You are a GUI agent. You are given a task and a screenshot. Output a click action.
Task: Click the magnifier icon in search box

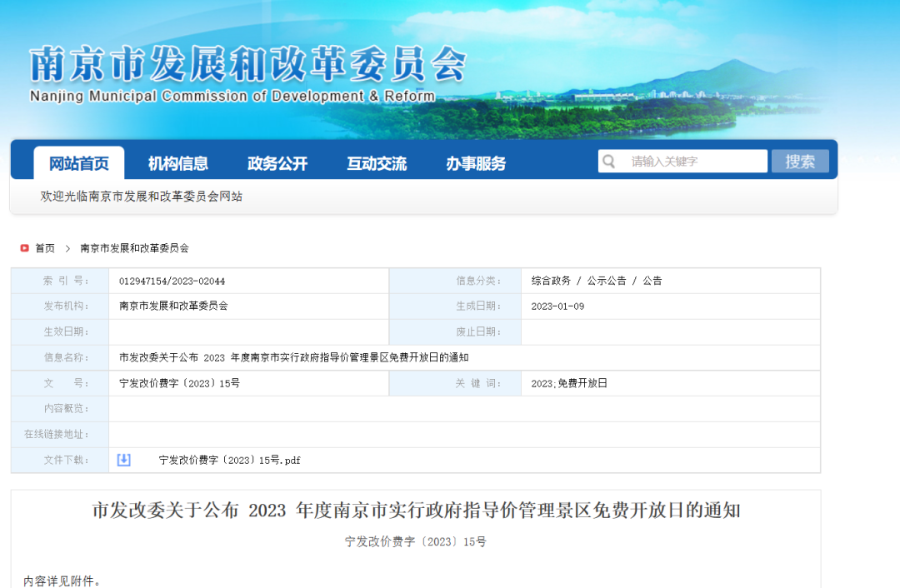pyautogui.click(x=609, y=162)
